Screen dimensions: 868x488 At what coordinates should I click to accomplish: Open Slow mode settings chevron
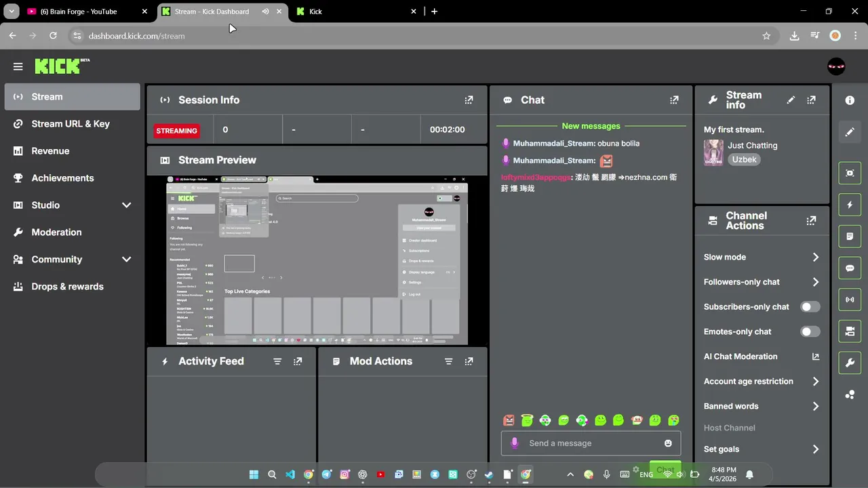(x=815, y=258)
